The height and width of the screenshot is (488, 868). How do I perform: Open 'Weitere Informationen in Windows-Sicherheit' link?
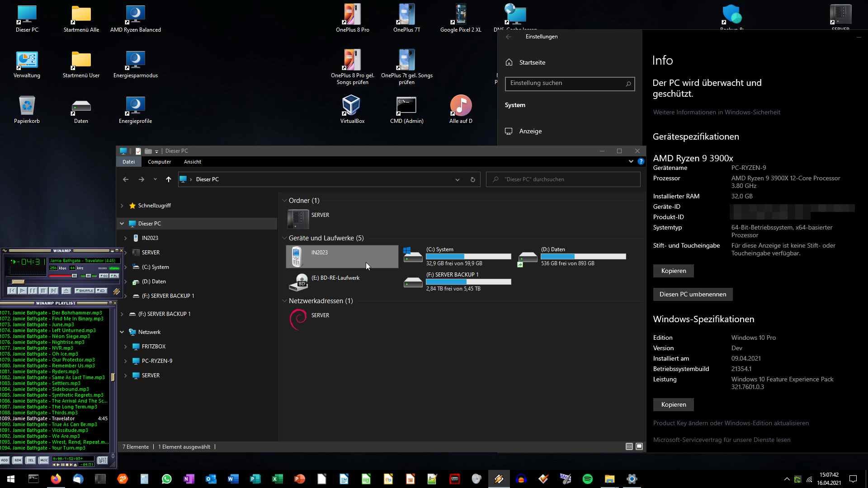[x=717, y=112]
